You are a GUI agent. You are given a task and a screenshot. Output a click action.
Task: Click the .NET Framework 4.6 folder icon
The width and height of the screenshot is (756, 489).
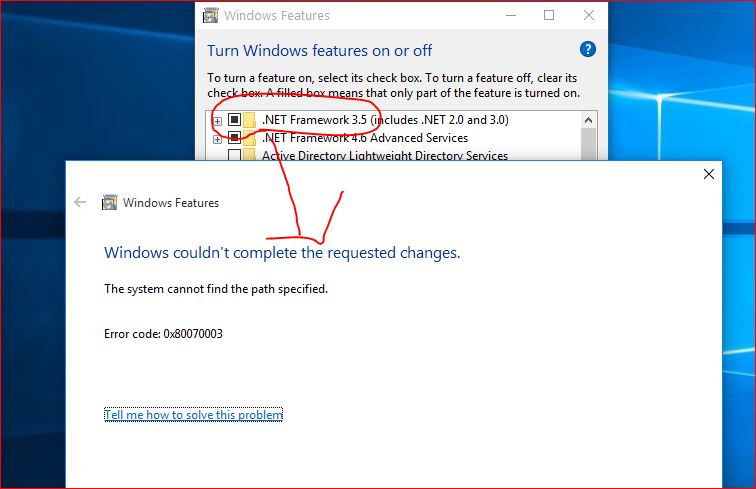click(249, 138)
